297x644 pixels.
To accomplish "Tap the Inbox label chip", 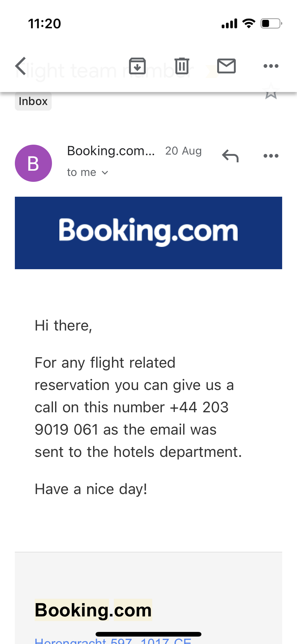I will pyautogui.click(x=33, y=101).
